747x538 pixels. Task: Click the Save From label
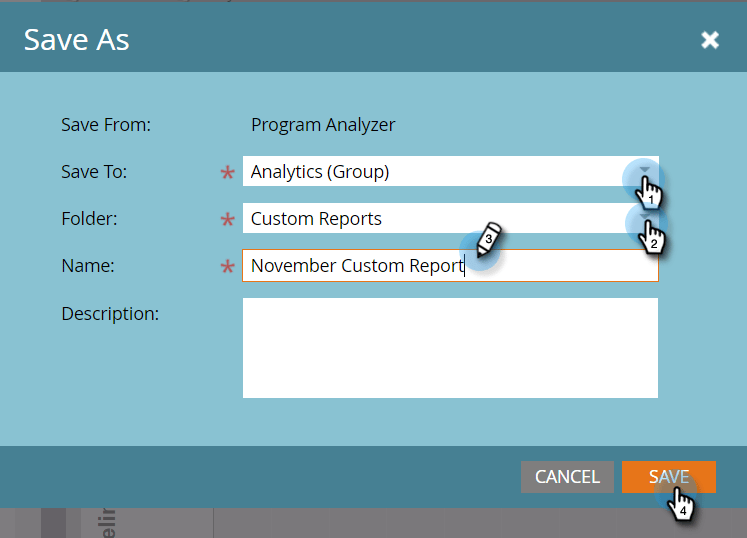(106, 125)
